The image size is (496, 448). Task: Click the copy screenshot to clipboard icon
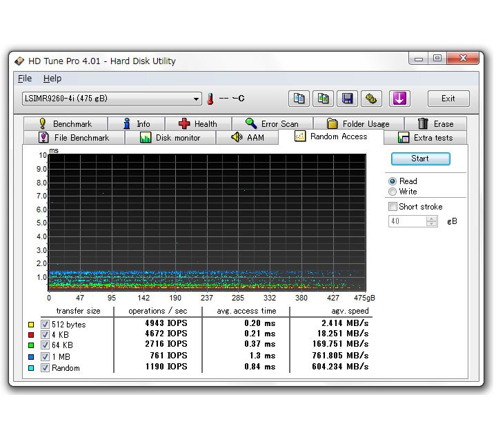pos(323,99)
